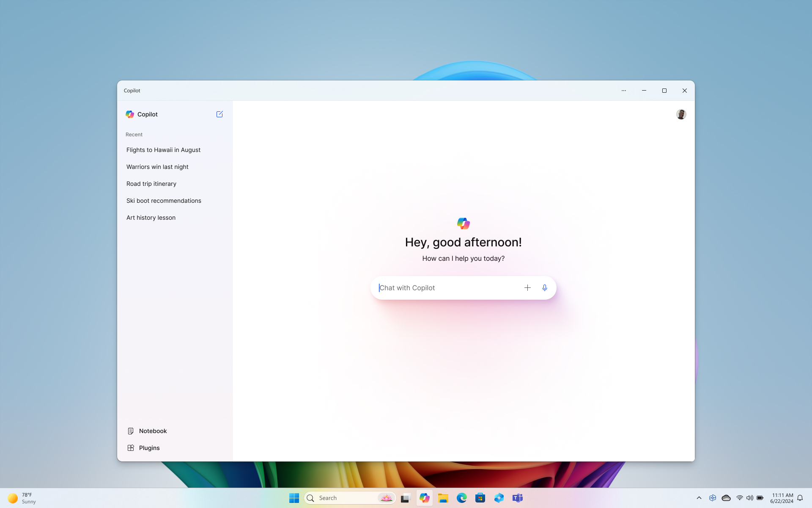Click the more options ellipsis icon
The height and width of the screenshot is (508, 812).
624,90
